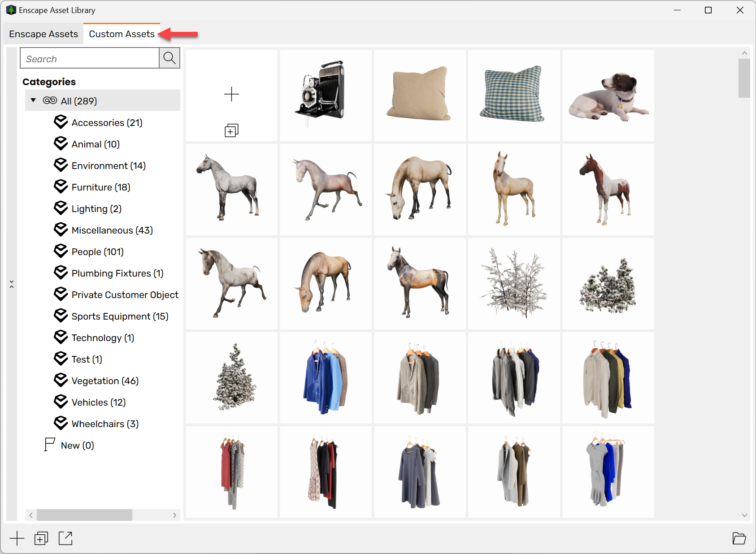The height and width of the screenshot is (554, 756).
Task: Open the Custom Assets tab
Action: (122, 34)
